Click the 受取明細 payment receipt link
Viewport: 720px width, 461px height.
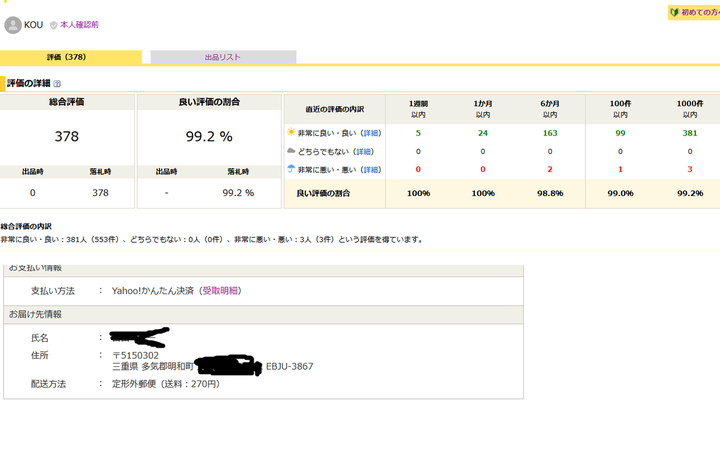(221, 290)
